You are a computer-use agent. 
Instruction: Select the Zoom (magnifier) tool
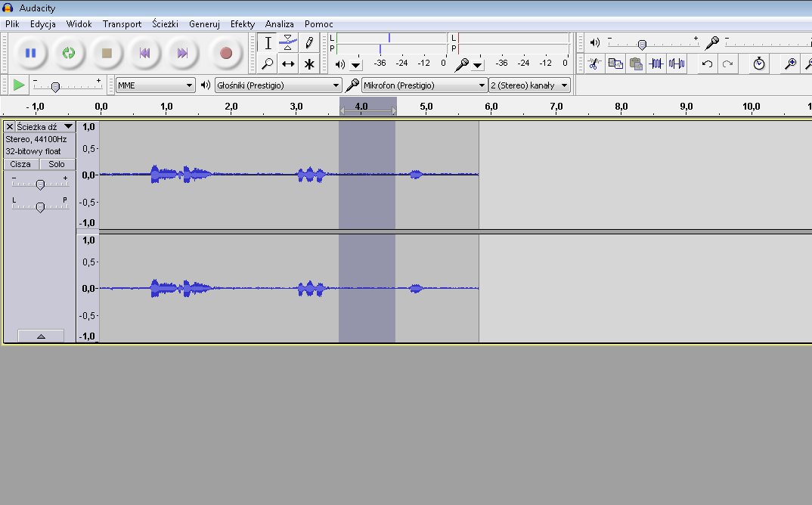coord(268,64)
